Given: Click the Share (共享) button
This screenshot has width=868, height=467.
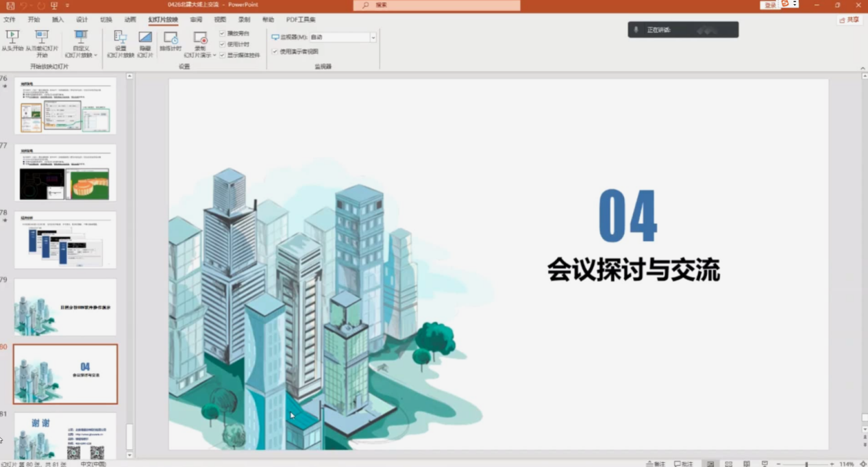Looking at the screenshot, I should point(850,20).
